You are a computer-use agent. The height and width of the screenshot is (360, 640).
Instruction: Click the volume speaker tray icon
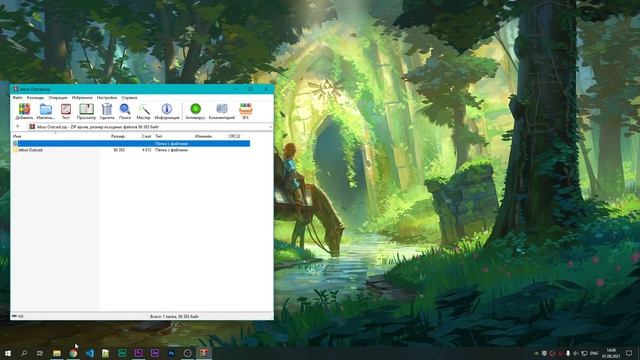(x=576, y=353)
